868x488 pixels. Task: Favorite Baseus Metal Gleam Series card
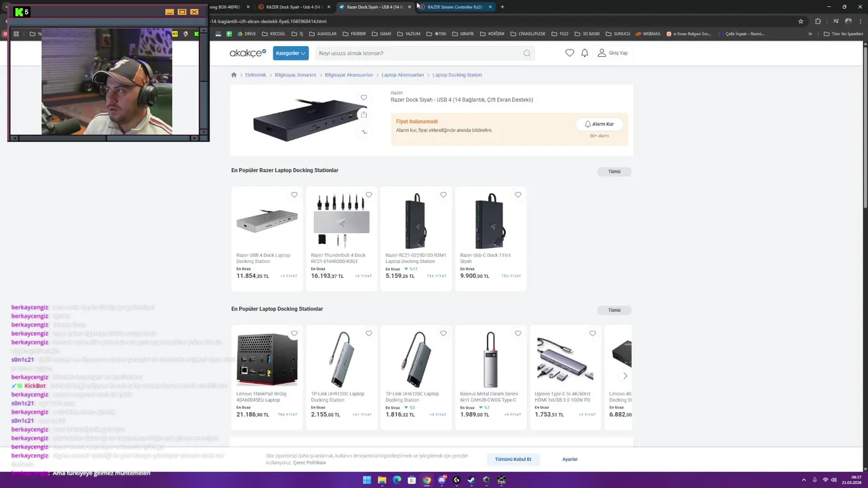(518, 333)
